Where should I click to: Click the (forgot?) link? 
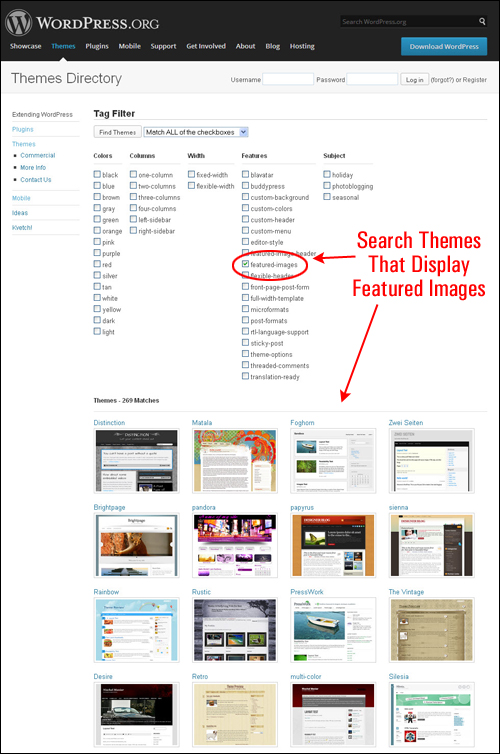(x=442, y=80)
